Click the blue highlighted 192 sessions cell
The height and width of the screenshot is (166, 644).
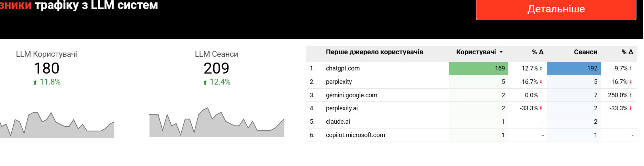574,68
